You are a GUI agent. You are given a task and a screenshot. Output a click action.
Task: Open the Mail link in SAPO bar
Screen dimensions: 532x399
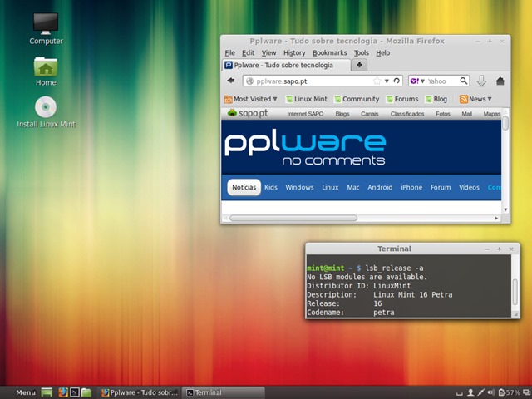point(466,114)
